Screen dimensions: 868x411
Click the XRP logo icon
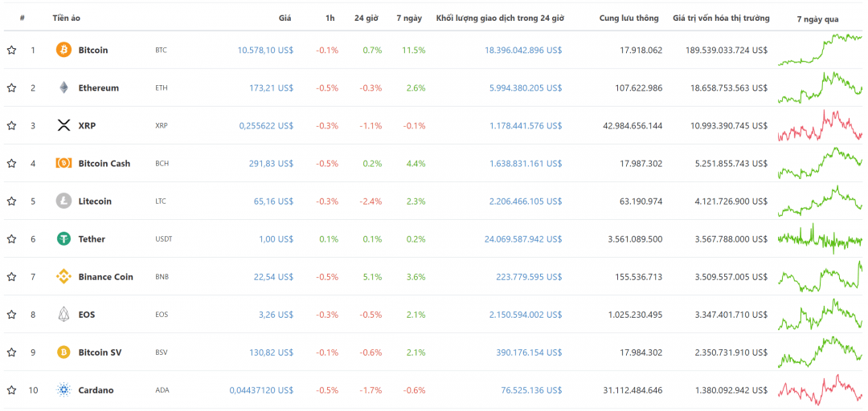[x=63, y=125]
